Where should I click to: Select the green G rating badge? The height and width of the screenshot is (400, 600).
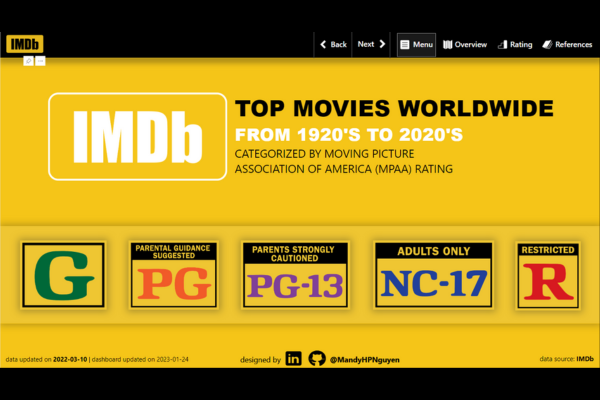(x=63, y=275)
